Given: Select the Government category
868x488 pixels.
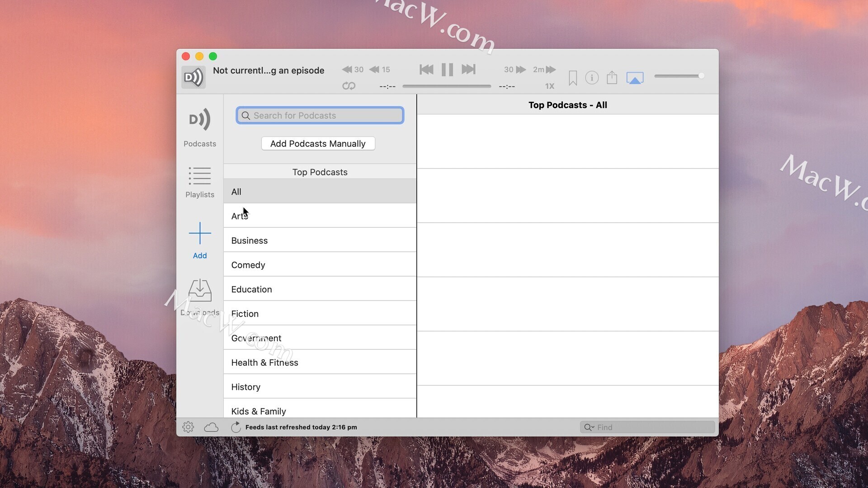Looking at the screenshot, I should (x=320, y=338).
